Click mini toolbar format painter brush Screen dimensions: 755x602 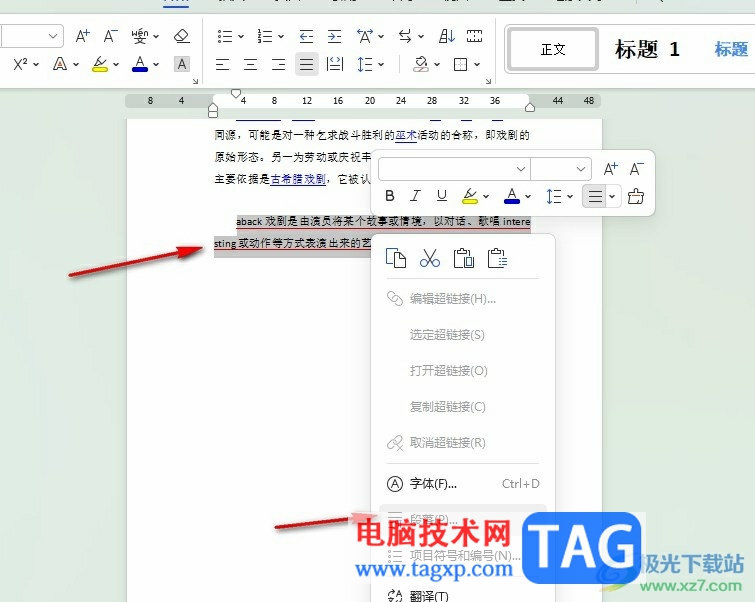pos(636,196)
